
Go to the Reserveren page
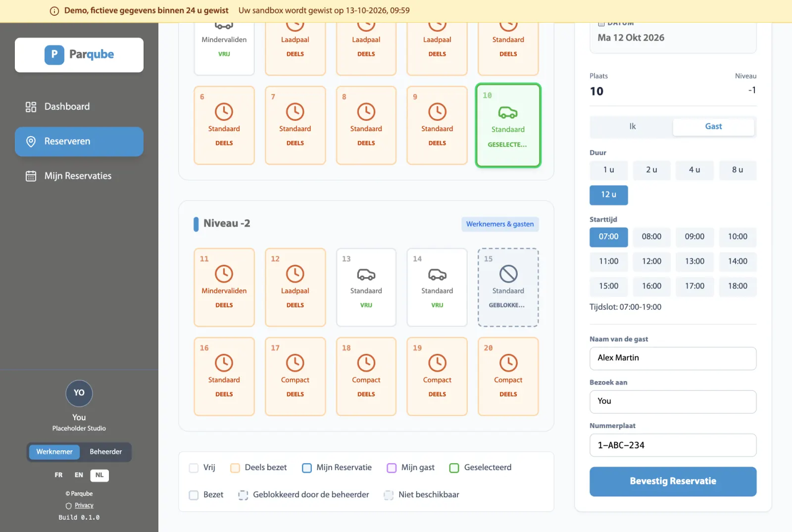coord(79,142)
